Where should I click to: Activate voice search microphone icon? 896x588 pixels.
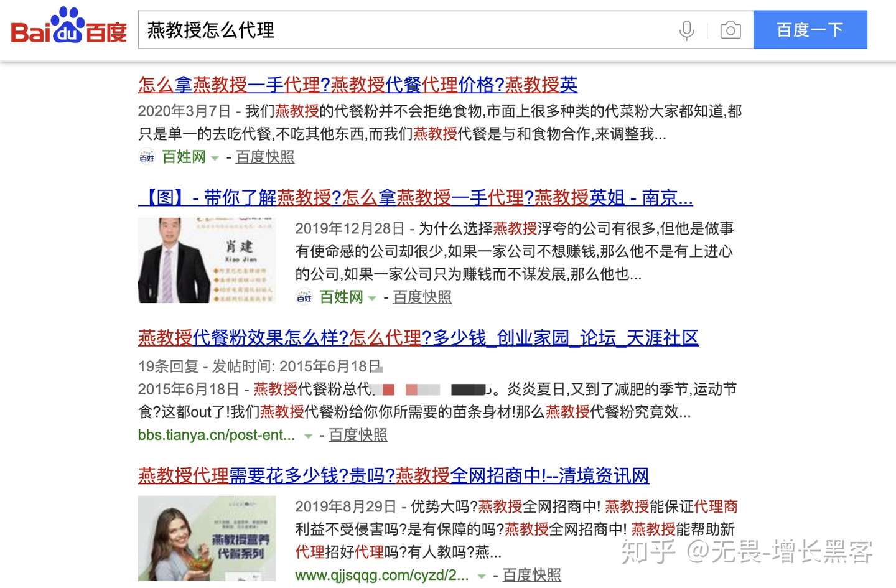[686, 30]
